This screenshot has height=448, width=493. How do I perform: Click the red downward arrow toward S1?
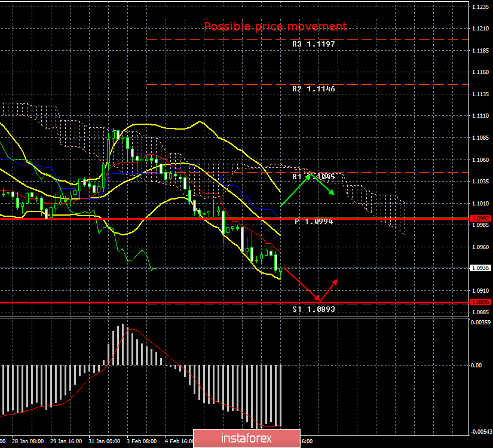coord(301,284)
